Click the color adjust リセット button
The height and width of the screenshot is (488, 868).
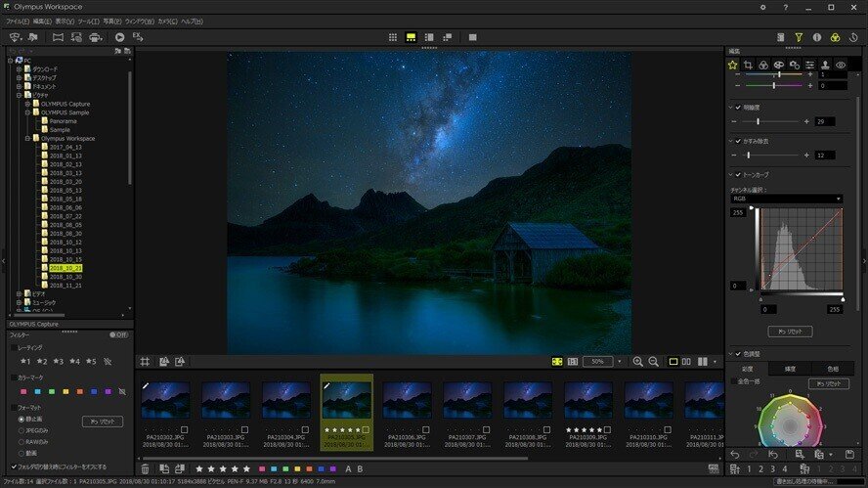tap(829, 383)
